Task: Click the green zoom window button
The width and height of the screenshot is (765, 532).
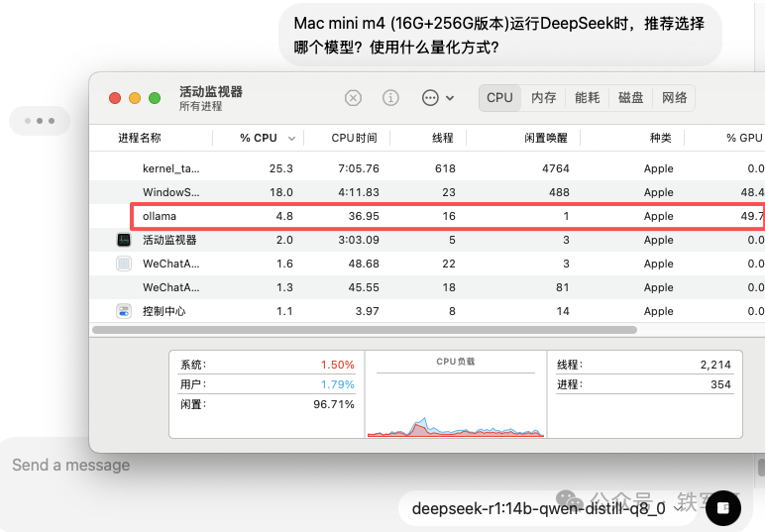Action: pos(155,98)
